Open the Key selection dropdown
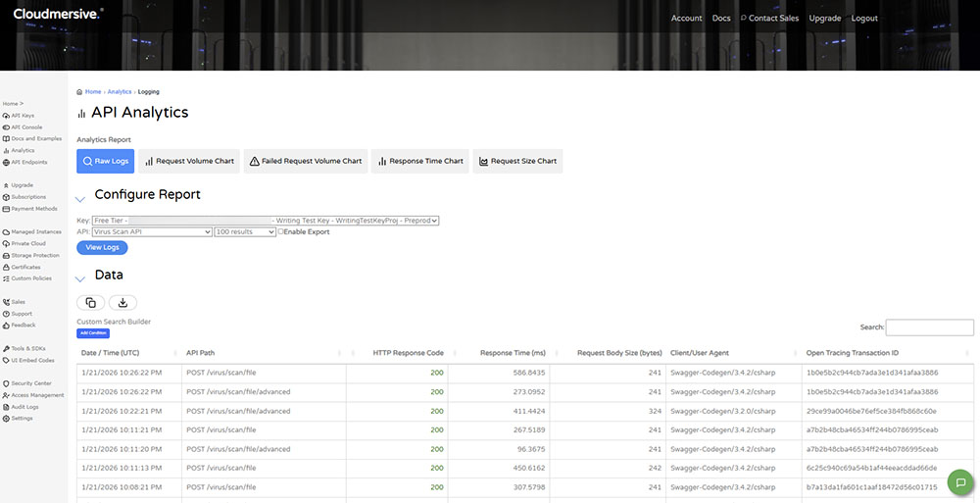The image size is (980, 503). click(265, 221)
